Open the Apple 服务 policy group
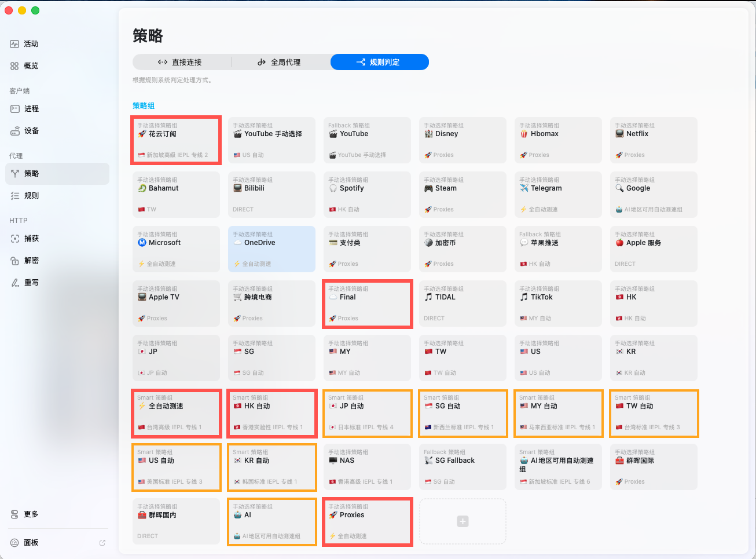Image resolution: width=756 pixels, height=559 pixels. (x=654, y=249)
